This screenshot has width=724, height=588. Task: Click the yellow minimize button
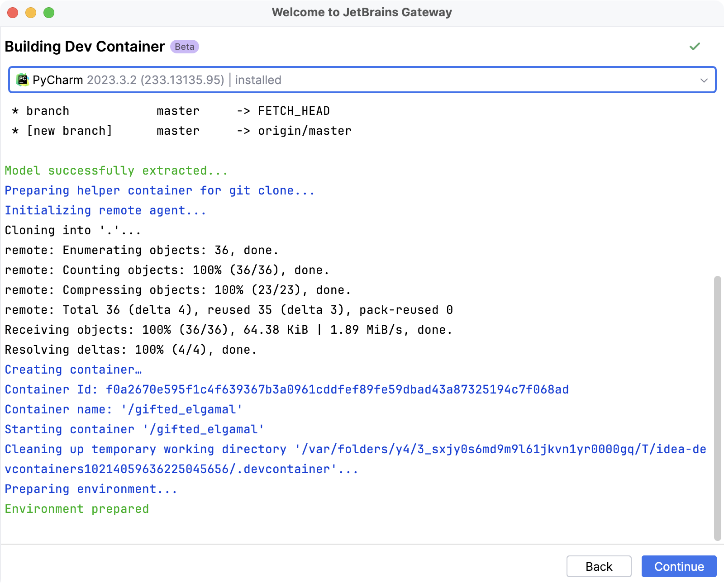[x=30, y=13]
